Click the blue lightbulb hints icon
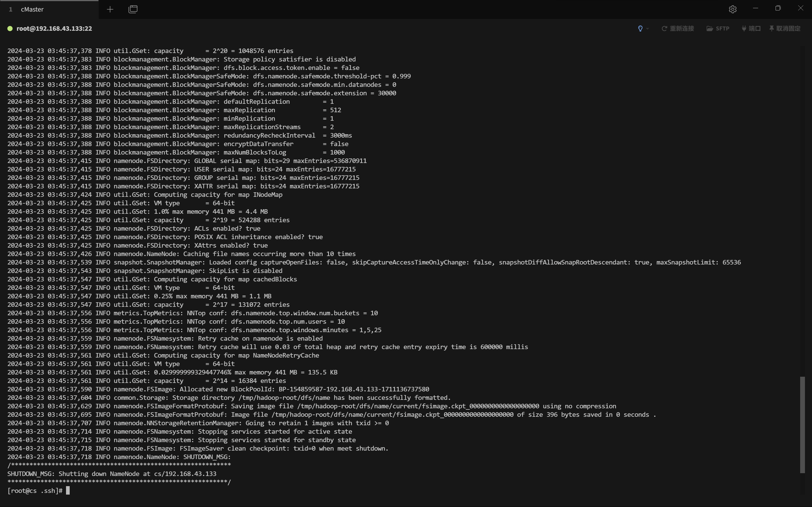The image size is (812, 507). [x=640, y=28]
